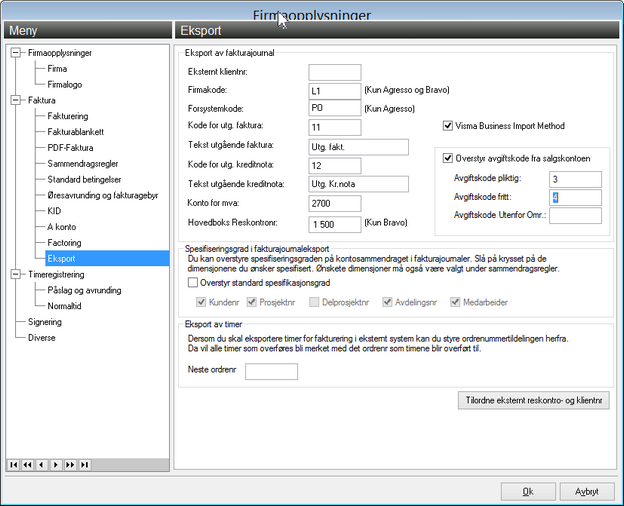The image size is (624, 506).
Task: Click the Forsystemkode field containing P0
Action: click(x=335, y=108)
